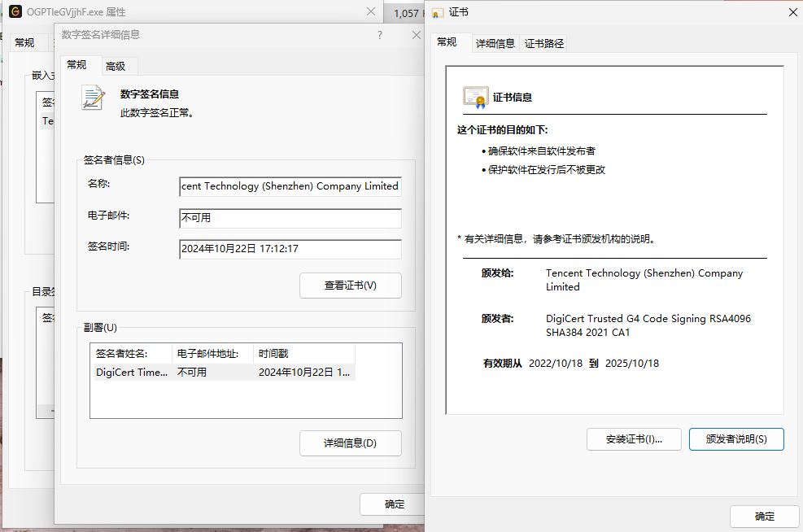Click the 颁发者说明(S) button

coord(736,439)
